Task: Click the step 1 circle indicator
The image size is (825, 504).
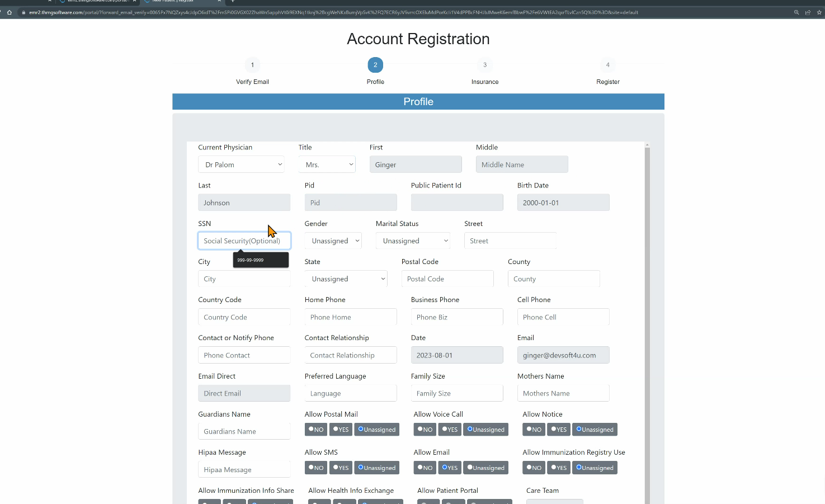Action: click(x=252, y=65)
